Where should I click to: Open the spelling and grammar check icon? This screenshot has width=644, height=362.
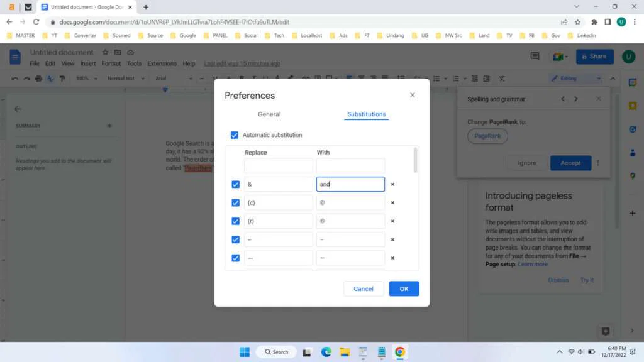point(50,78)
